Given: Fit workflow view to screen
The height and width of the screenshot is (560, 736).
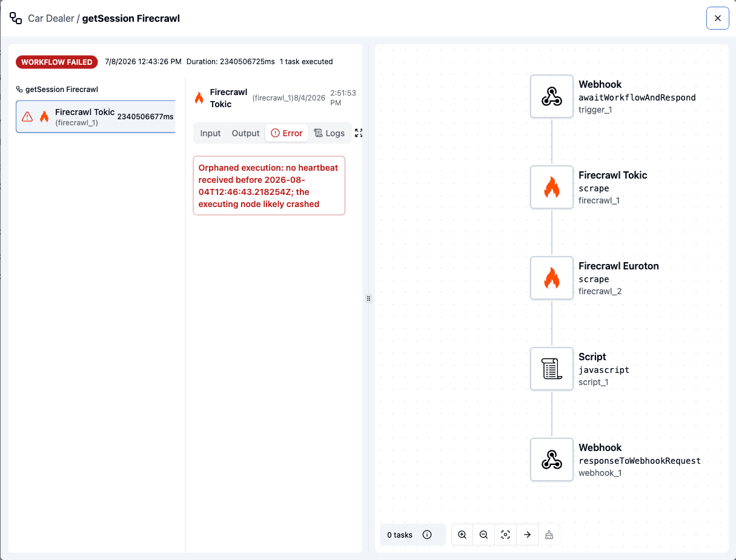Looking at the screenshot, I should pyautogui.click(x=506, y=535).
